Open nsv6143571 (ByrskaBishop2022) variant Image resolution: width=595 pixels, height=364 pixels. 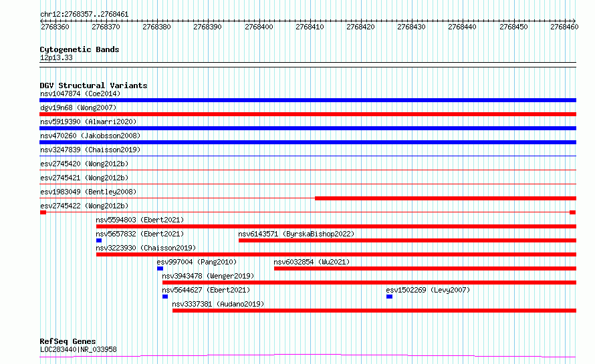coord(296,234)
